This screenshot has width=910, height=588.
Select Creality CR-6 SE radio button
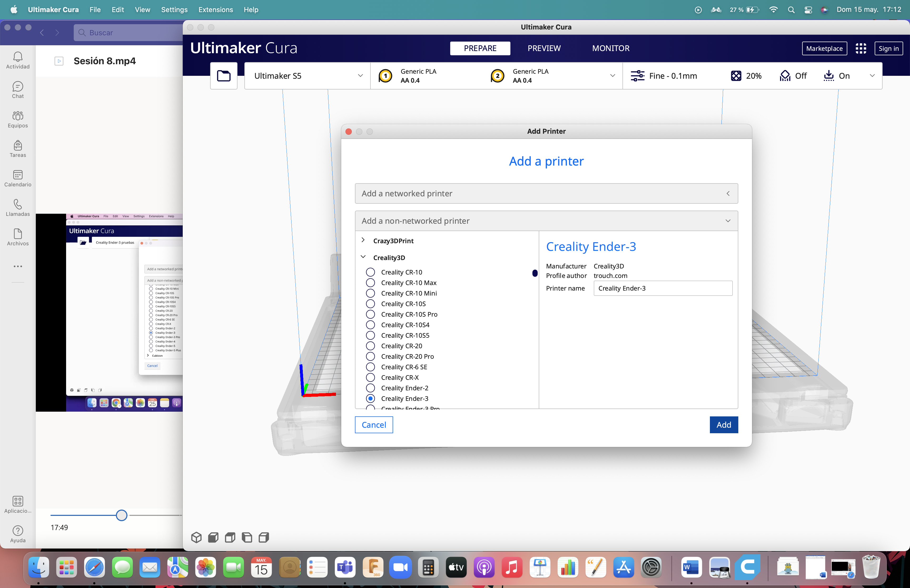[370, 367]
